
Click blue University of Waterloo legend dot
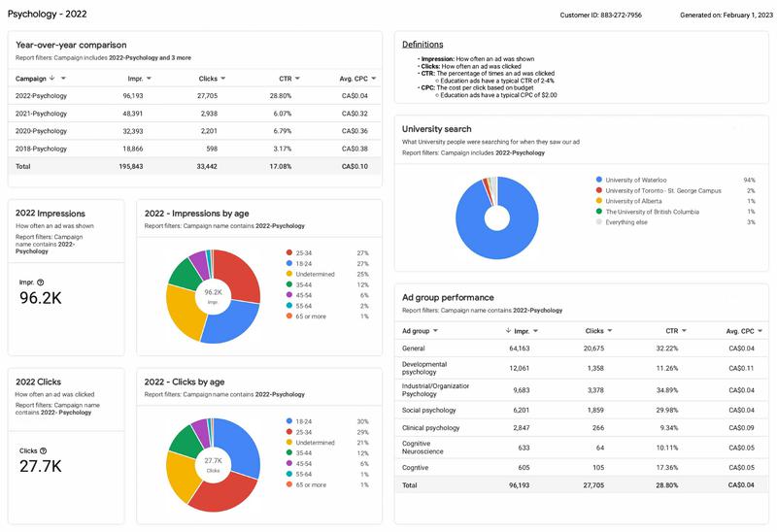tap(597, 180)
